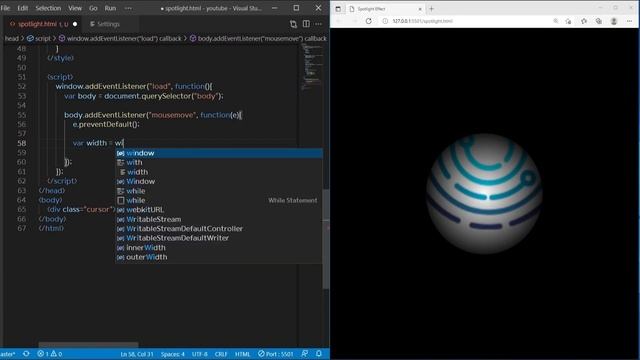Screen dimensions: 640x360
Task: Open the View menu
Action: click(75, 8)
